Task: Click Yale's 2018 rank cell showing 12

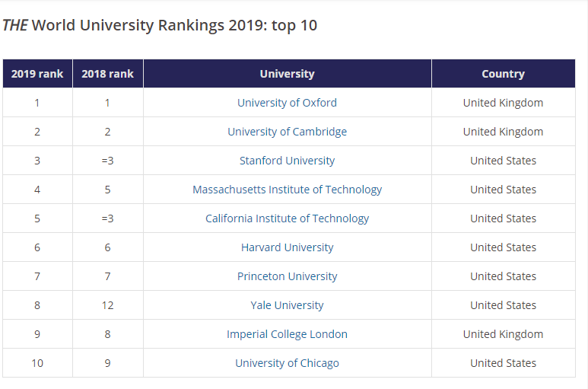Action: pyautogui.click(x=107, y=305)
